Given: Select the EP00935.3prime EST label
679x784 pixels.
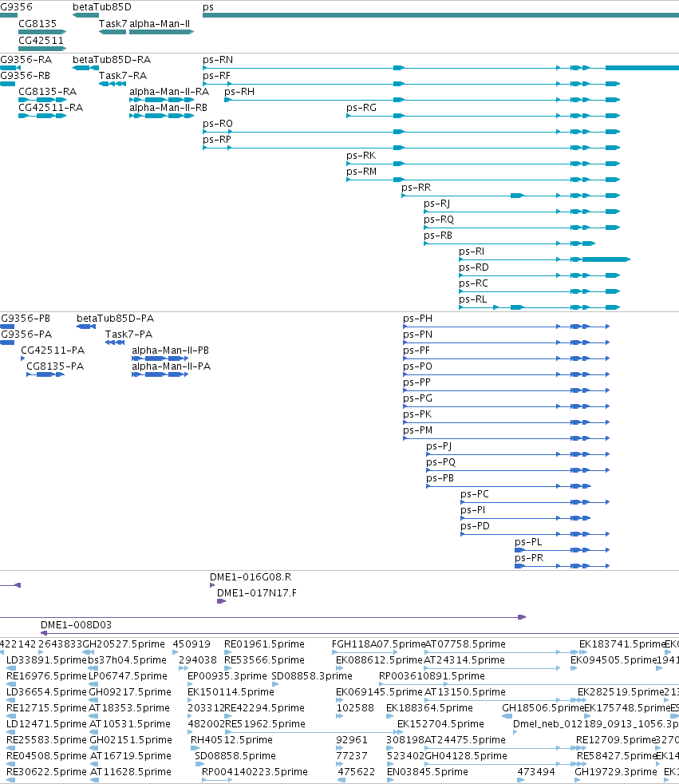Looking at the screenshot, I should click(x=227, y=676).
